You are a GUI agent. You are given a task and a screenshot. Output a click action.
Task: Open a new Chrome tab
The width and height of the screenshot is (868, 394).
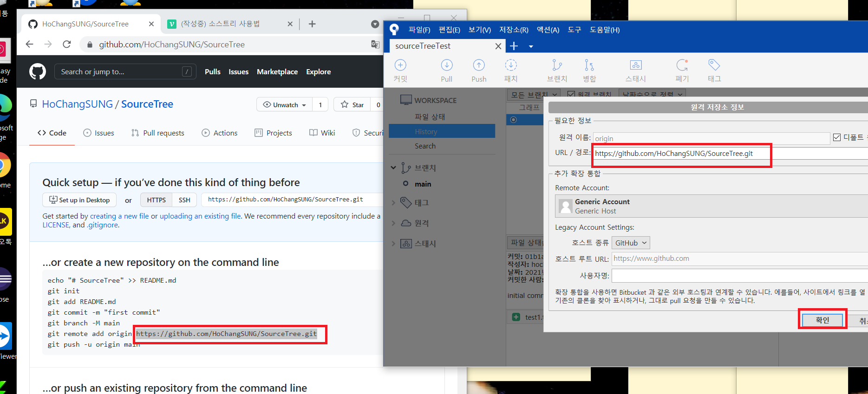(312, 24)
